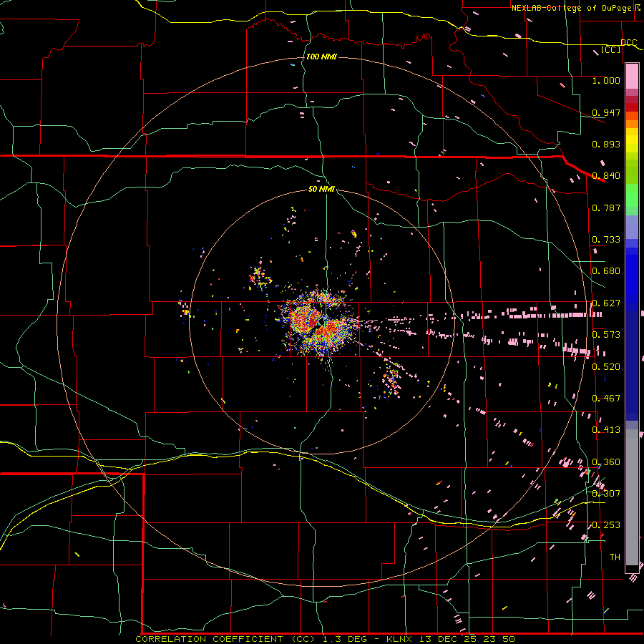
Task: Select the 0.947 scale value
Action: (606, 112)
